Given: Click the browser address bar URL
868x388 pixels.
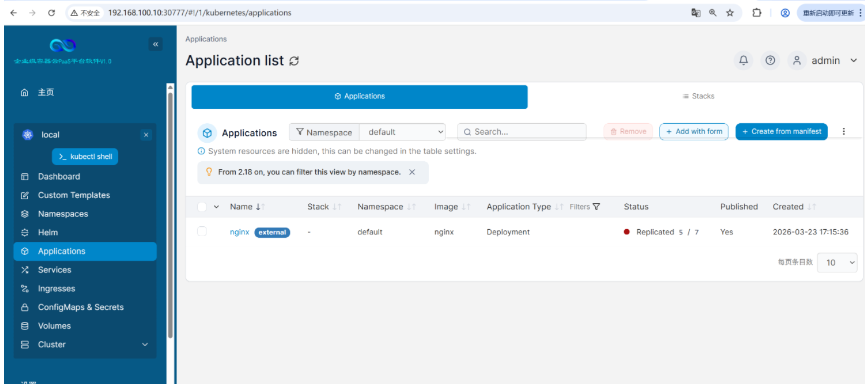Looking at the screenshot, I should coord(199,13).
